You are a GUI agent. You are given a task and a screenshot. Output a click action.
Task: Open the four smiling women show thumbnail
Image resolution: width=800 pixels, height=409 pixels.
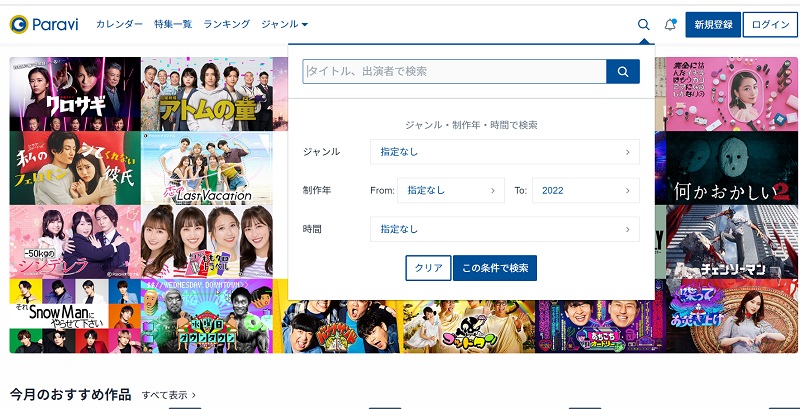207,242
